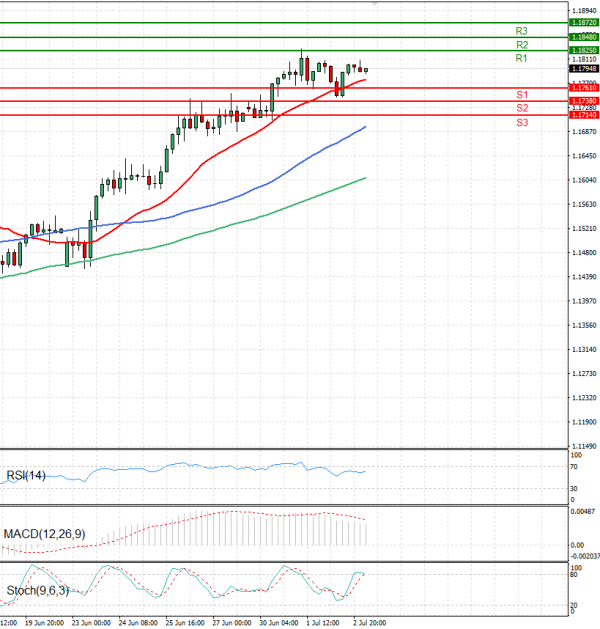Click the 20 level on Stochastic scale
The height and width of the screenshot is (629, 600).
coord(574,605)
